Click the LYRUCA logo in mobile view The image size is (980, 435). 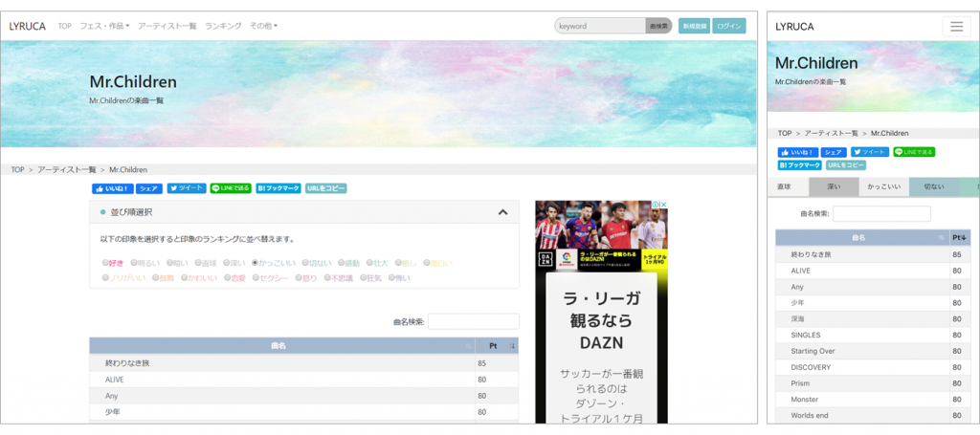tap(794, 27)
